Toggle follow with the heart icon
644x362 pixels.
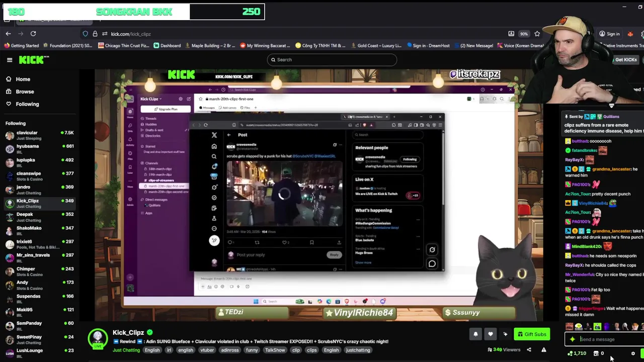[x=491, y=334]
